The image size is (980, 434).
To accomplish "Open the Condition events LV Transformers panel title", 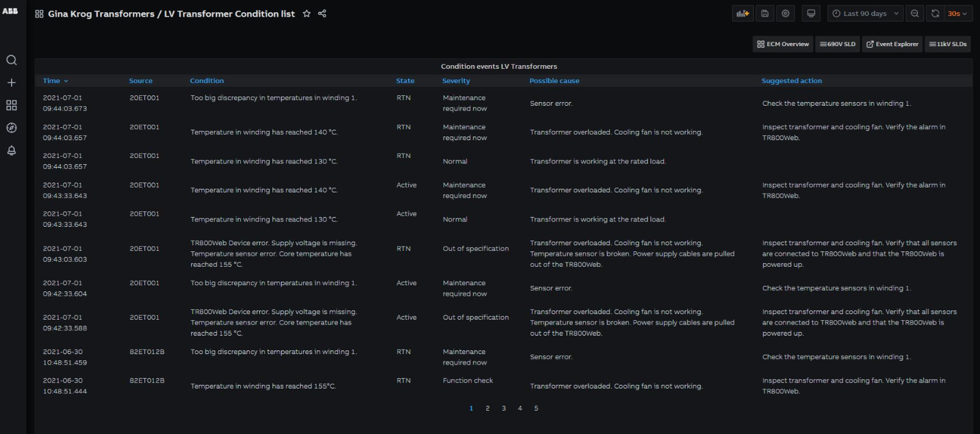I will (499, 66).
